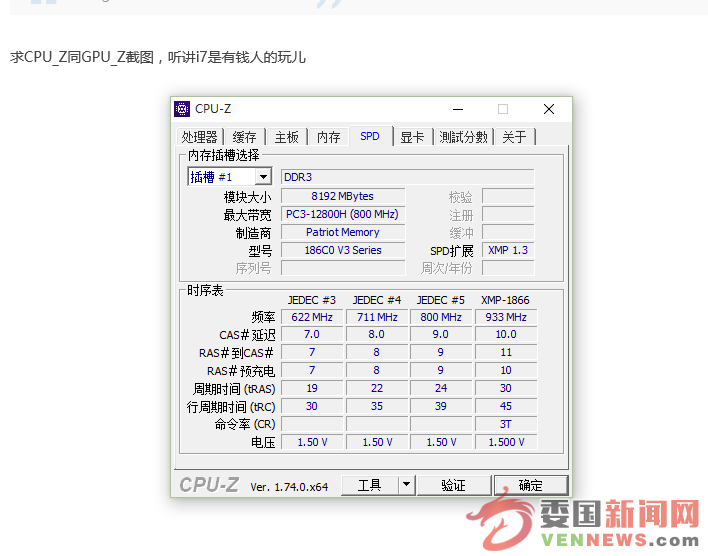Click the 3T command rate cell
The height and width of the screenshot is (556, 708).
506,425
